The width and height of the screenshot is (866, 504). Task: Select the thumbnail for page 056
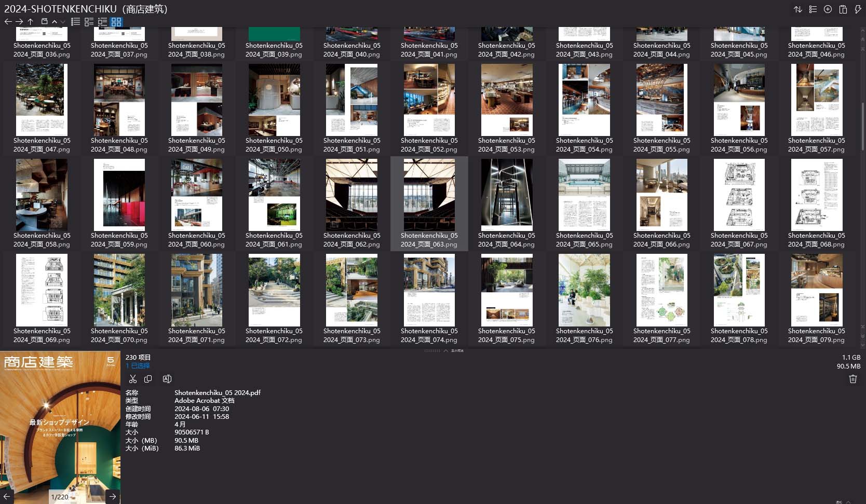739,100
